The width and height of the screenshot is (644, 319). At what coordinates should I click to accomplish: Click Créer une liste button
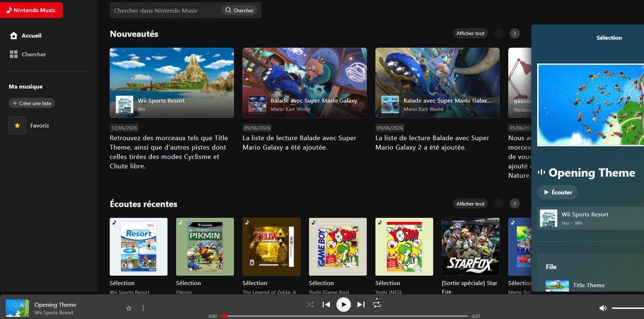[x=32, y=103]
